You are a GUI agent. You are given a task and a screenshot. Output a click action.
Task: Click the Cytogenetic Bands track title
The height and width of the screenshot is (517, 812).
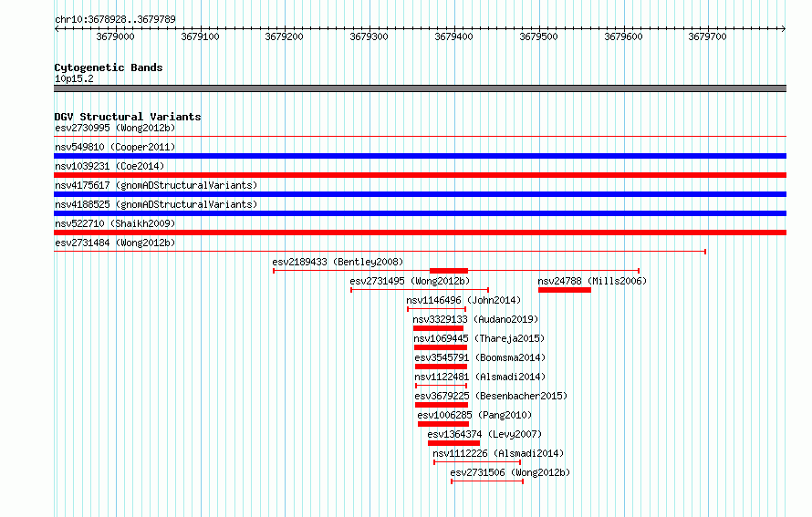[x=109, y=67]
